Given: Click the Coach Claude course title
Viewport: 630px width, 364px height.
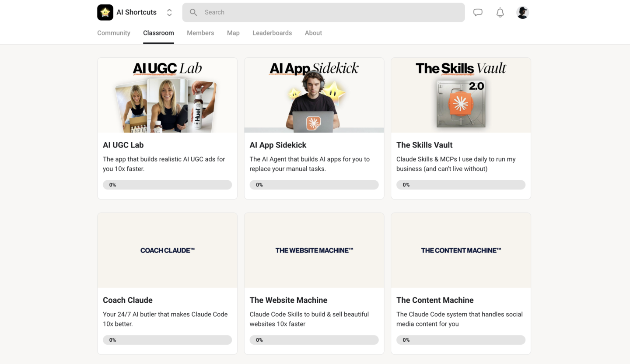Looking at the screenshot, I should point(128,300).
